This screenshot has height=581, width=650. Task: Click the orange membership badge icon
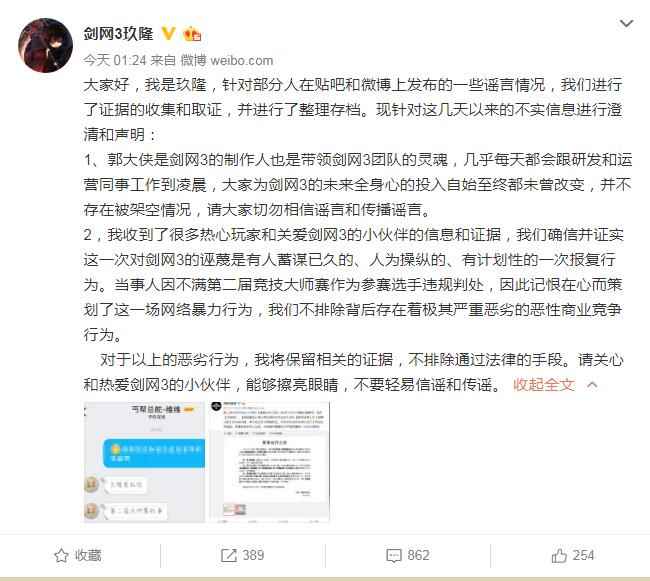click(192, 34)
